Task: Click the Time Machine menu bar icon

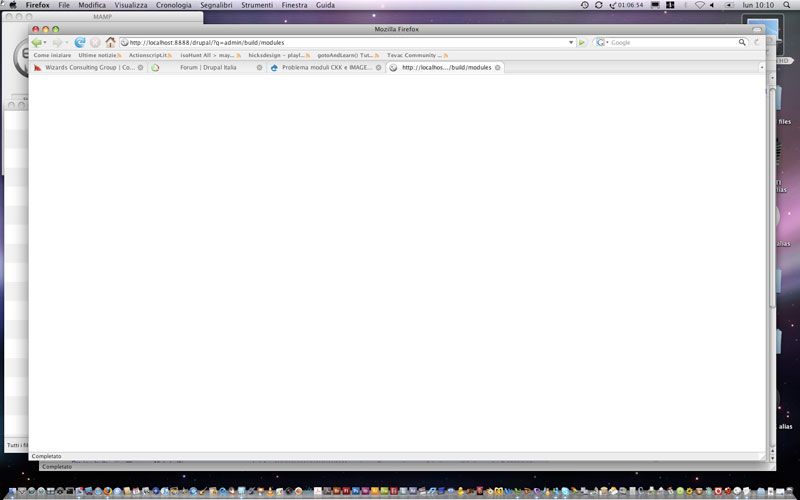Action: 585,5
